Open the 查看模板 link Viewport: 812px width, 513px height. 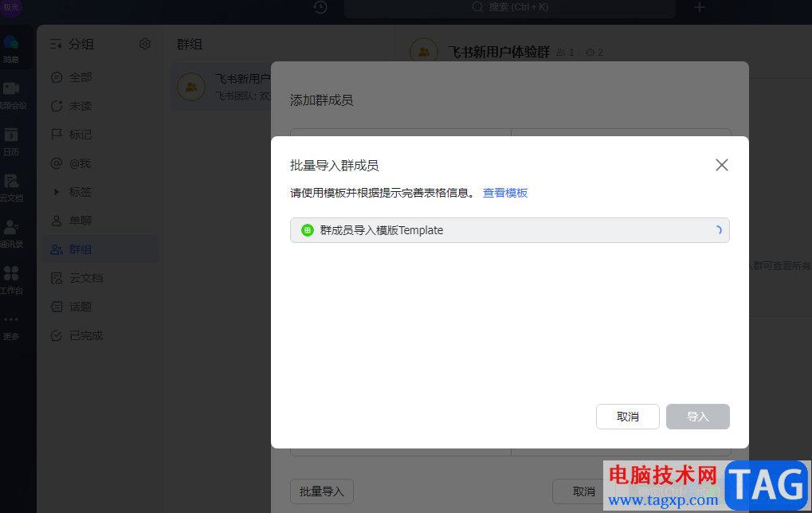[x=505, y=193]
